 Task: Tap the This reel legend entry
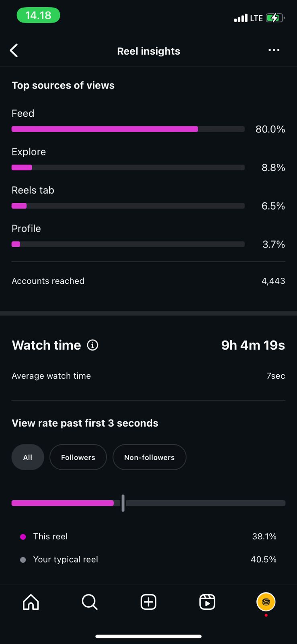pos(50,537)
